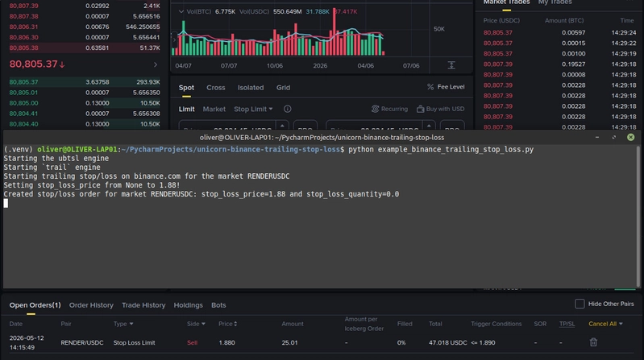Expand the chart side panel handle
The height and width of the screenshot is (360, 644).
pos(174,39)
